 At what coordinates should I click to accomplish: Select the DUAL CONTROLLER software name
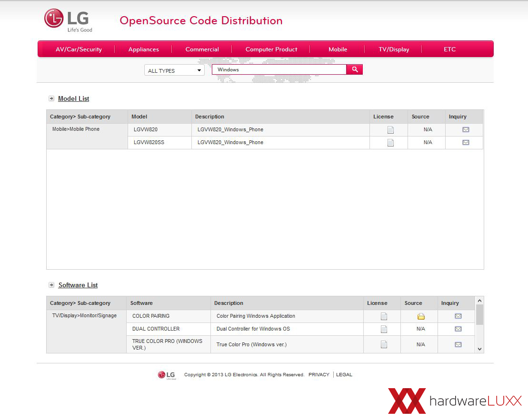156,329
